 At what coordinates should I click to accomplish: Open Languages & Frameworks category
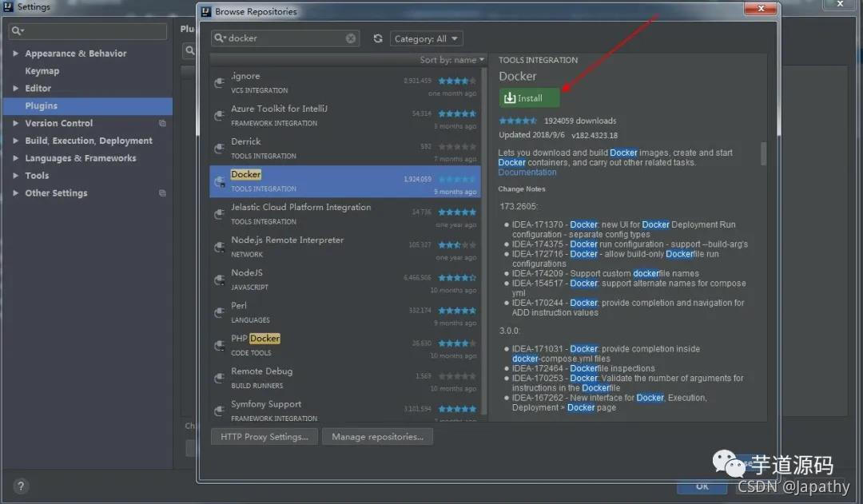point(81,158)
